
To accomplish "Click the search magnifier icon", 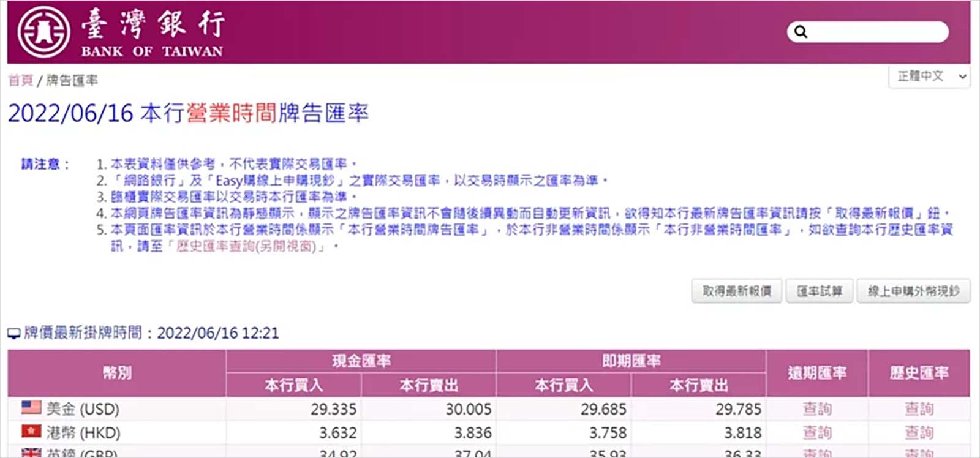I will [x=801, y=32].
